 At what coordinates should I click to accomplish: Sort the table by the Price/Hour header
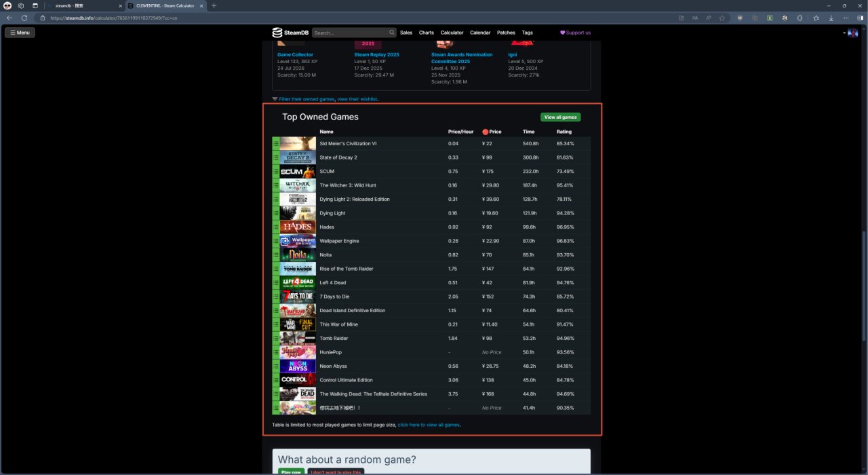click(x=461, y=132)
